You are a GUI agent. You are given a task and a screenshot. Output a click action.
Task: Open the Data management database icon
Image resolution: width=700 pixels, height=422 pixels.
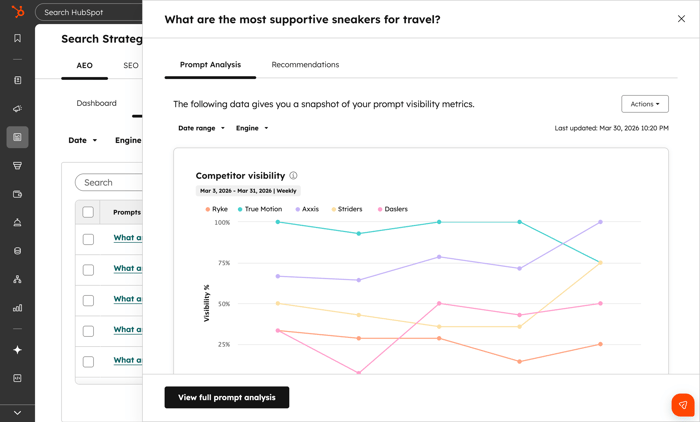pyautogui.click(x=17, y=251)
